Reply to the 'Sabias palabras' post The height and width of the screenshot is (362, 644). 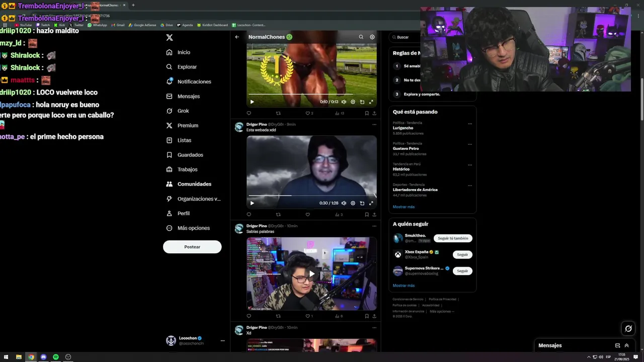pyautogui.click(x=249, y=316)
